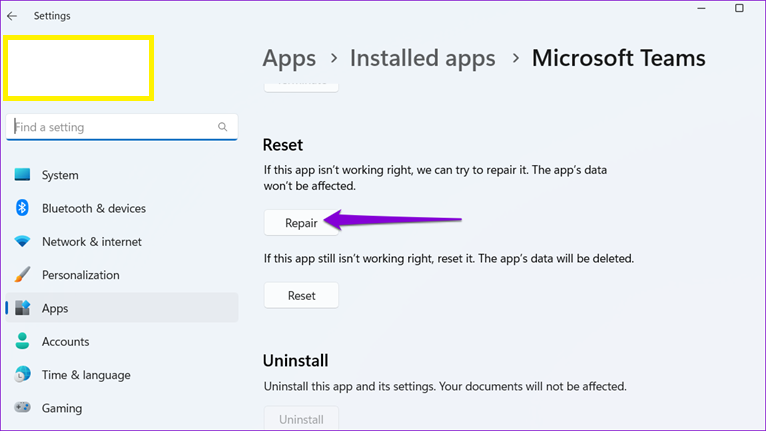The height and width of the screenshot is (431, 766).
Task: Click the Repair button
Action: (301, 223)
